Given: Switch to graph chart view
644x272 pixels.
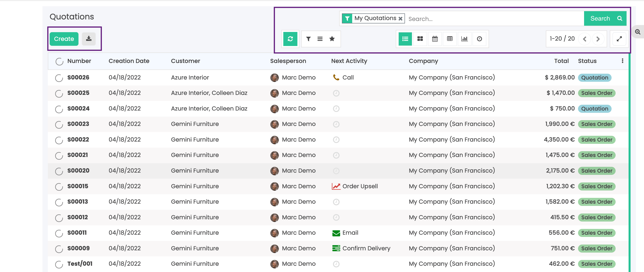Looking at the screenshot, I should [x=464, y=39].
